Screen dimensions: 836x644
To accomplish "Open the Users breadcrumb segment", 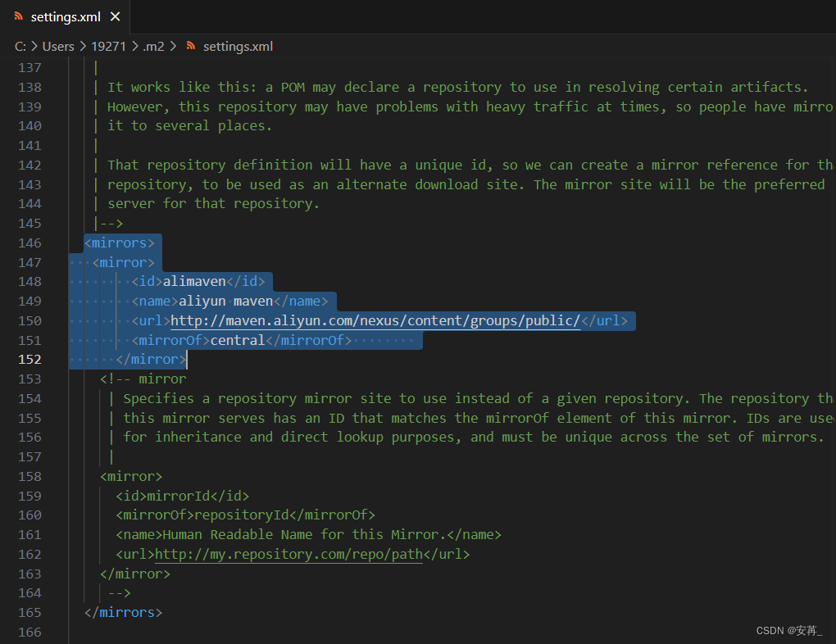I will click(58, 47).
